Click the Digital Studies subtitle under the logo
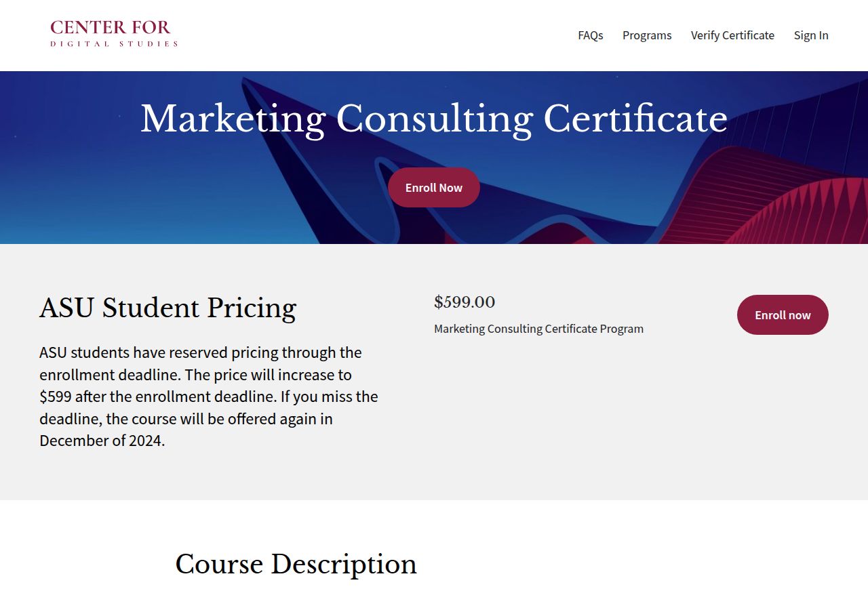This screenshot has width=868, height=610. (114, 44)
